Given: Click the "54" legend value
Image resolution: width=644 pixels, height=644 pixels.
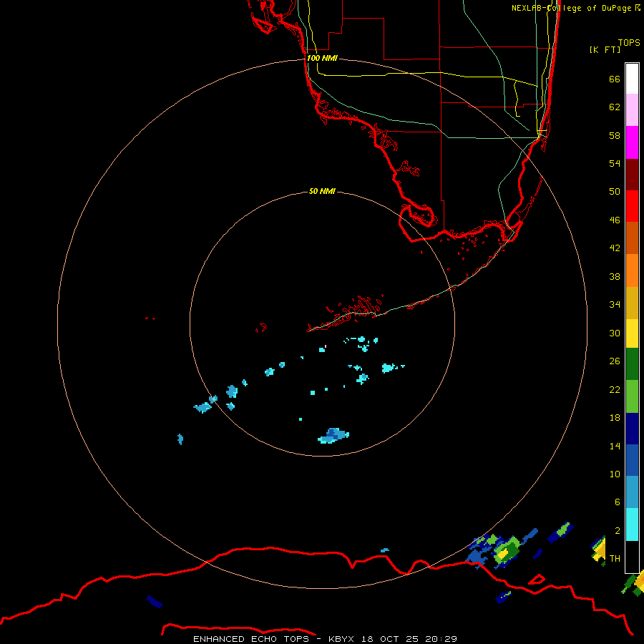Looking at the screenshot, I should tap(615, 163).
